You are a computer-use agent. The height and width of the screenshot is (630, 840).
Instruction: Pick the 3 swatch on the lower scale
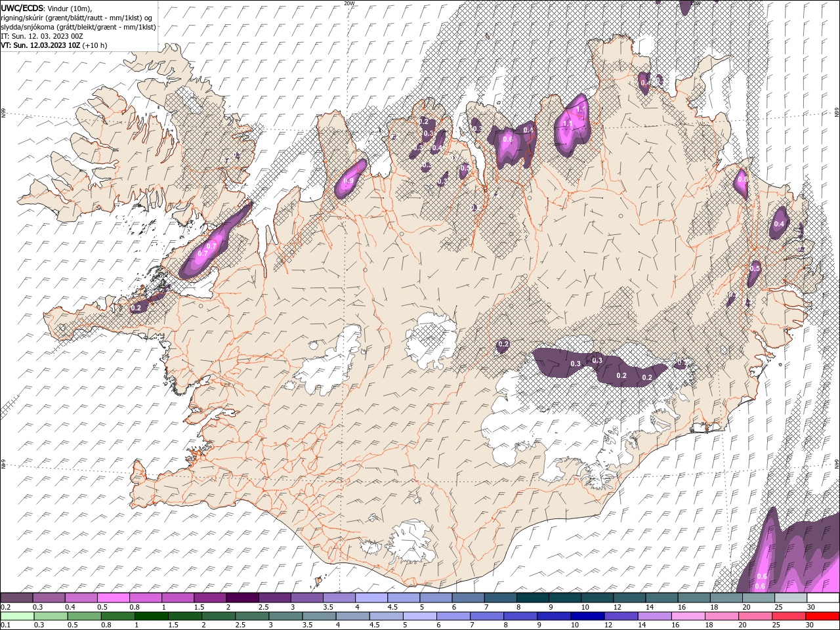click(286, 616)
